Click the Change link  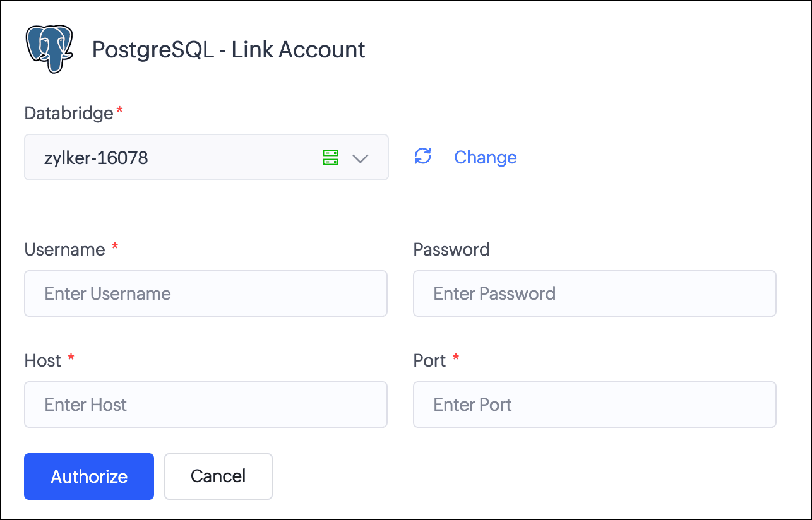pyautogui.click(x=486, y=157)
